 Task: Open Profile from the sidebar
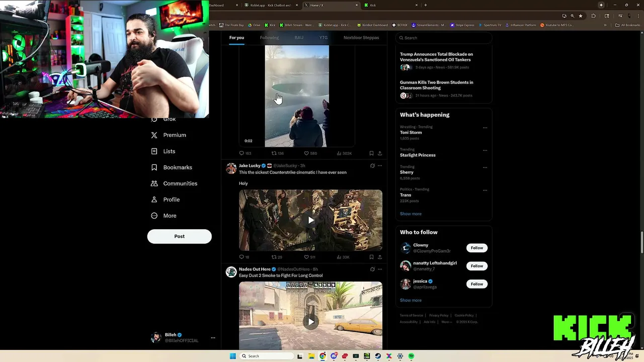point(166,199)
